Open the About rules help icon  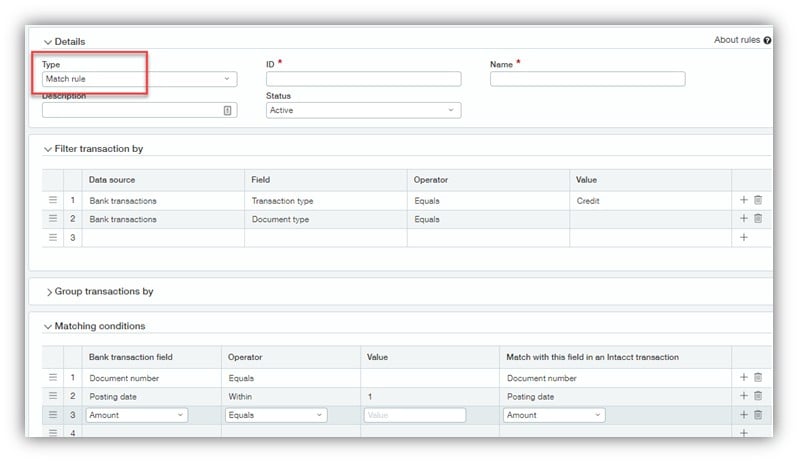(767, 40)
